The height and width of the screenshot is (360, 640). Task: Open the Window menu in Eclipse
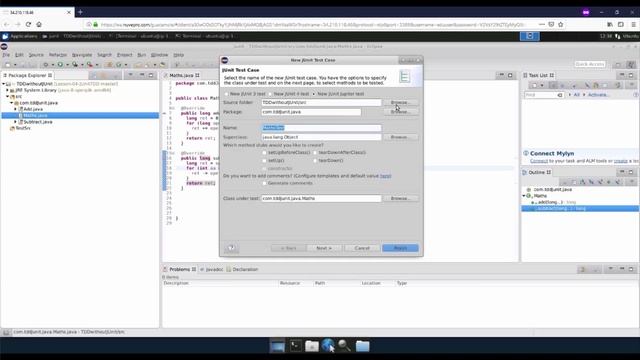(x=160, y=55)
